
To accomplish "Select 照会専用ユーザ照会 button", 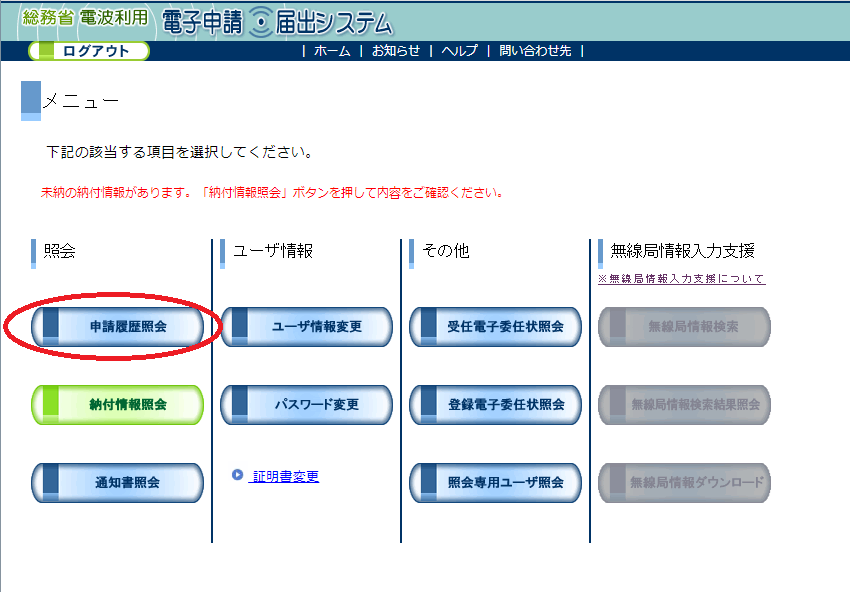I will point(495,483).
